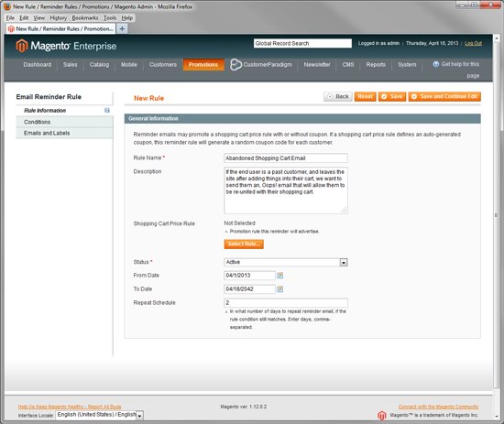Image resolution: width=504 pixels, height=424 pixels.
Task: Click the Back button
Action: click(x=338, y=96)
